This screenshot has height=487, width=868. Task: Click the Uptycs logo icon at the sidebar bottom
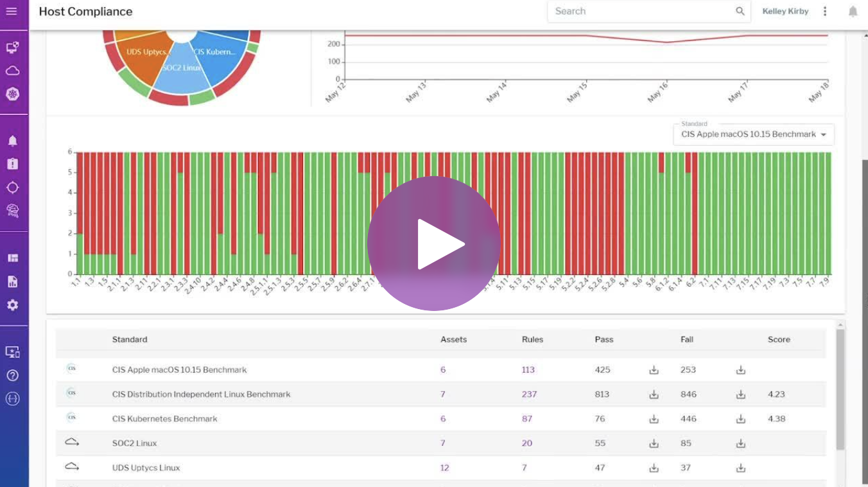point(12,399)
